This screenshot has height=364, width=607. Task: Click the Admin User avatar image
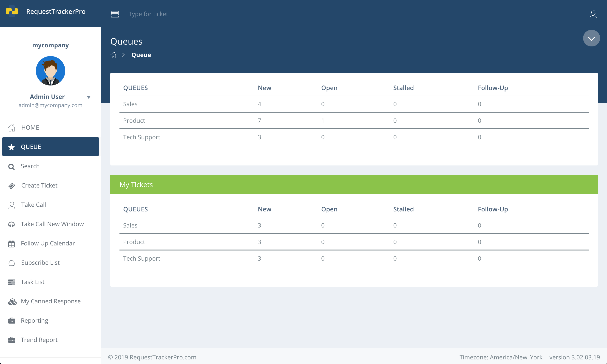51,71
